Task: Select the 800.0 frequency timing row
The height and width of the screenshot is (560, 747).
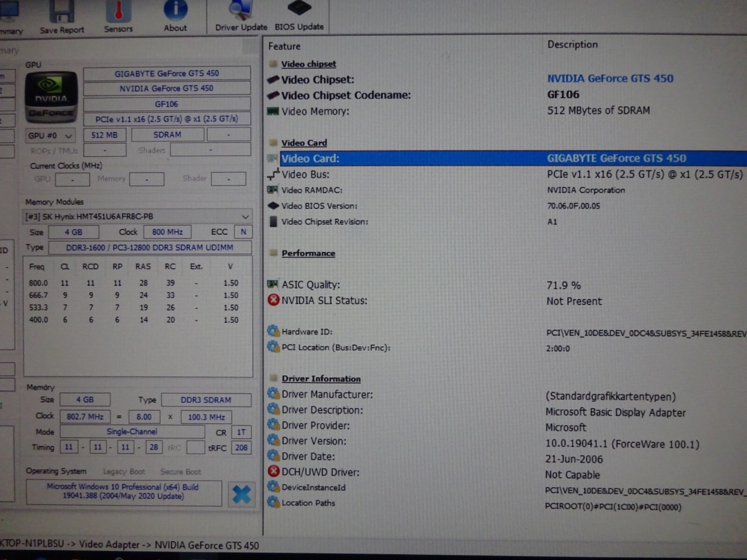Action: click(134, 283)
